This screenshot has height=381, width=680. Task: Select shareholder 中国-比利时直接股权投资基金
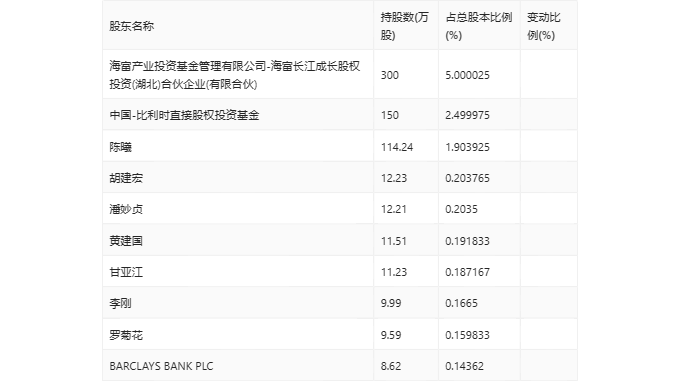(x=184, y=115)
